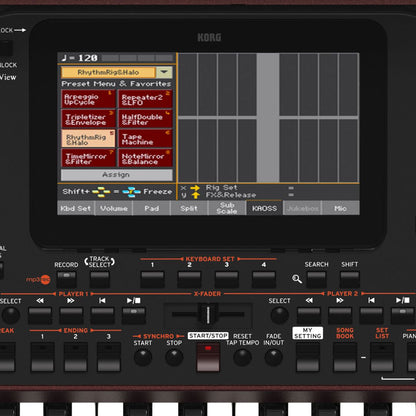Push the RECORD hardware button
The width and height of the screenshot is (416, 416).
[x=66, y=279]
